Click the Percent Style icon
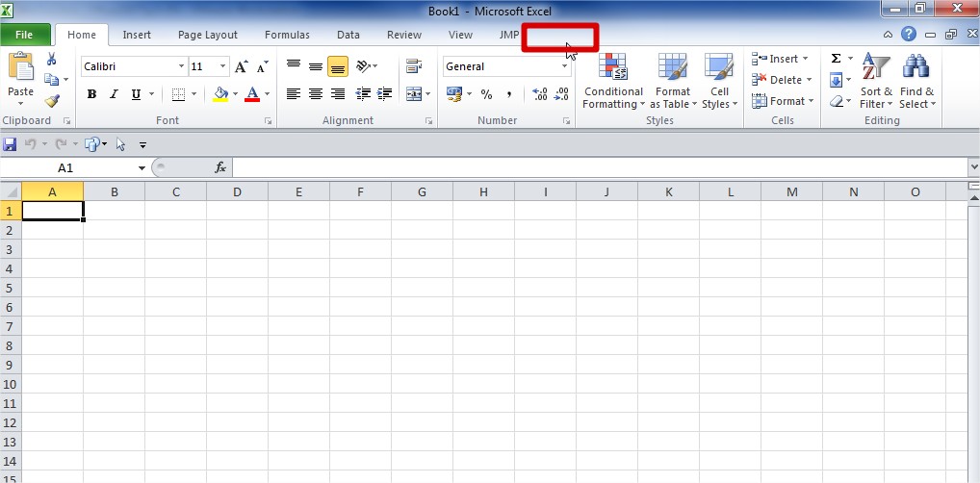The image size is (980, 483). tap(486, 94)
